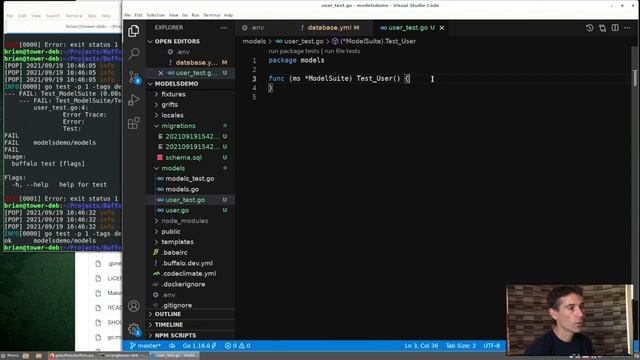Click the open changes icon in editor toolbar
This screenshot has height=360, width=640.
point(602,28)
